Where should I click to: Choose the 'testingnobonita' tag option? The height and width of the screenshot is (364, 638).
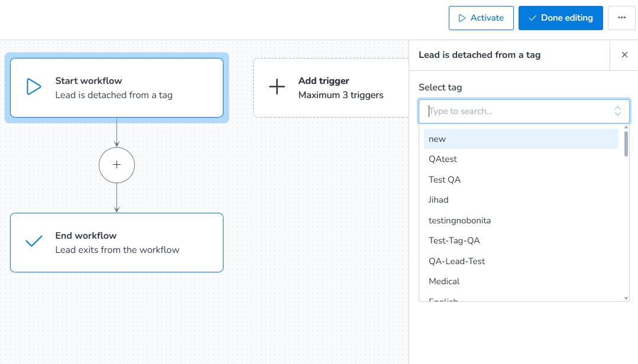pos(521,220)
